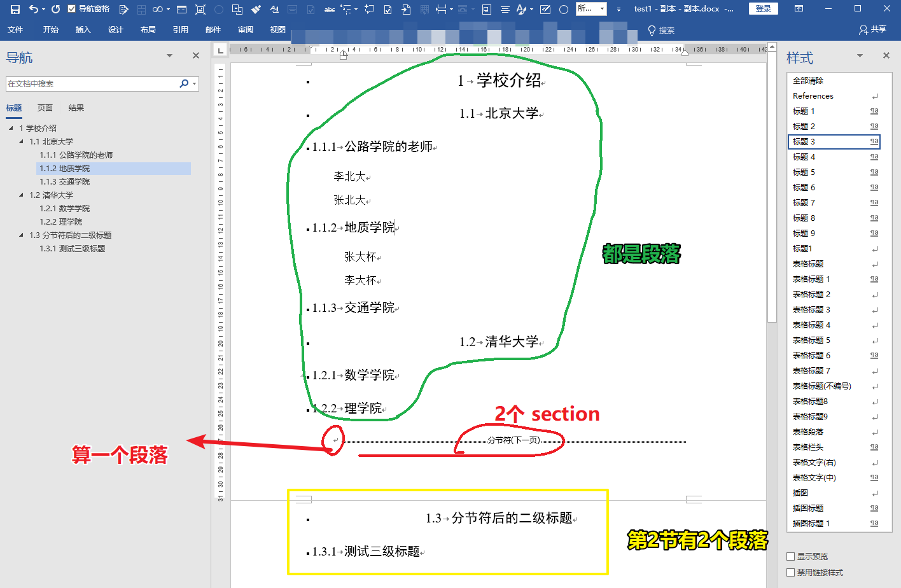Switch to the 插入 ribbon tab
The height and width of the screenshot is (588, 901).
click(83, 30)
